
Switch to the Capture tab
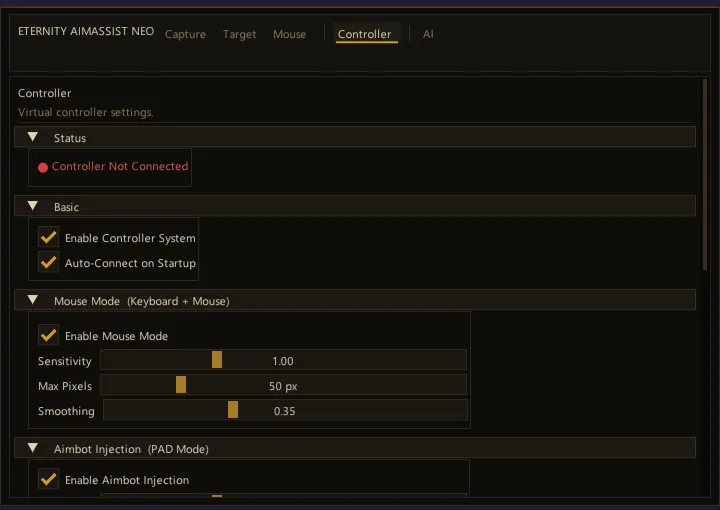tap(185, 34)
